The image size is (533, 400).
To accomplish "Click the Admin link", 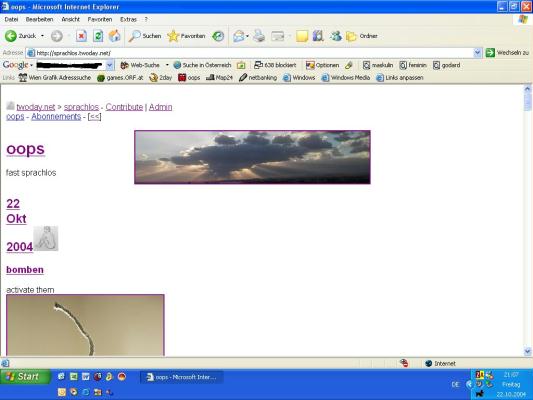I will (160, 107).
